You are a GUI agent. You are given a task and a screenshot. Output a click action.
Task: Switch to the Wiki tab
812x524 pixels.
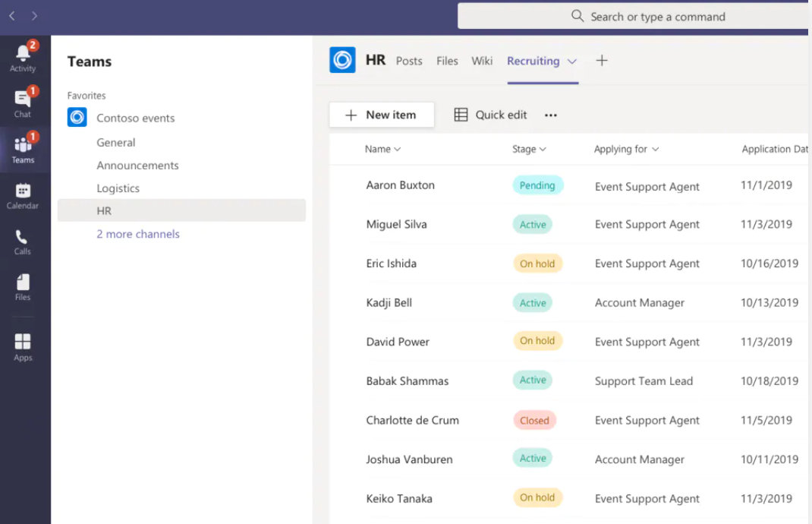[x=482, y=61]
